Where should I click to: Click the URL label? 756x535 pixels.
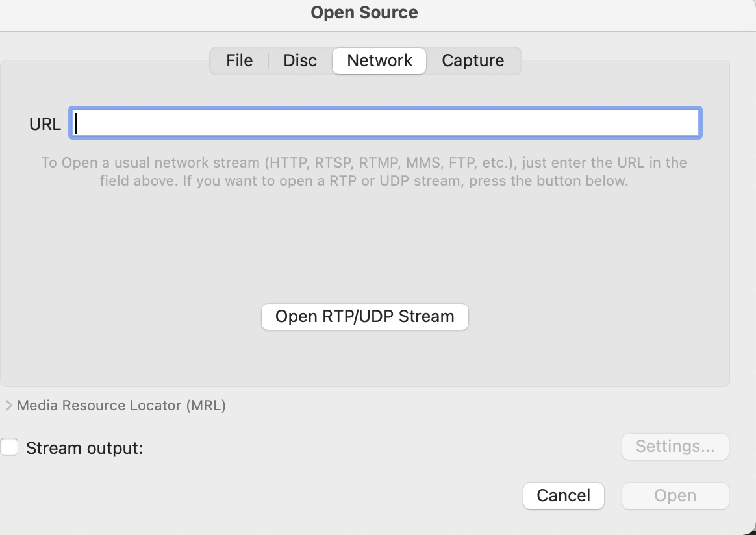pos(45,124)
